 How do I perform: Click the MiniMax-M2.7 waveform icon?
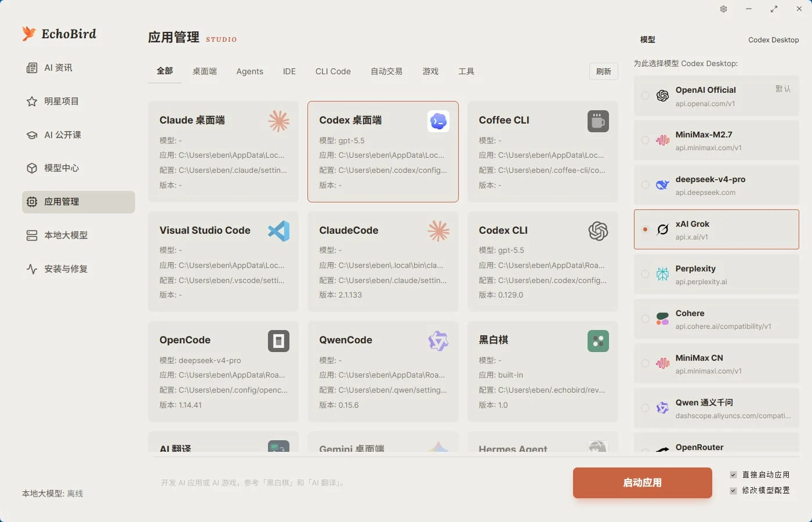[x=662, y=140]
